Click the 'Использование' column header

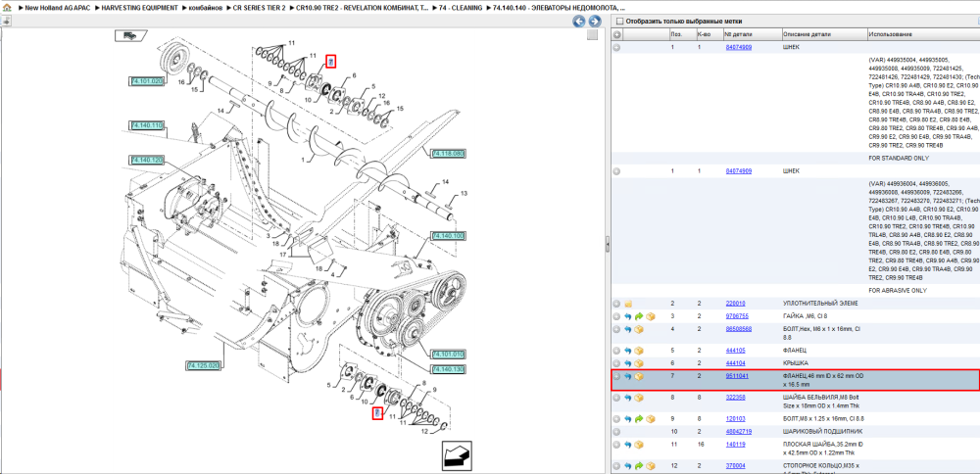(923, 33)
